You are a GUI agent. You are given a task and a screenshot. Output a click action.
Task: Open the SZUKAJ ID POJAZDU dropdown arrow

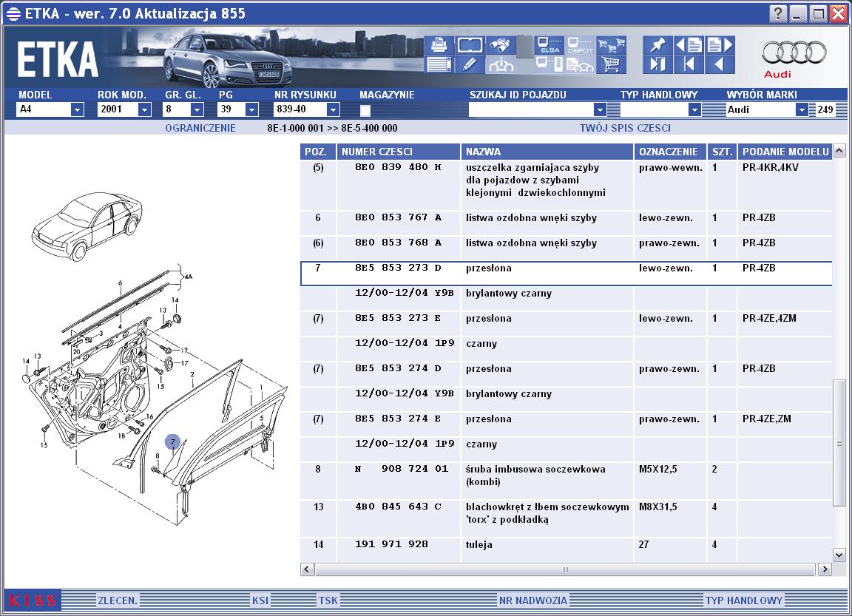coord(600,109)
